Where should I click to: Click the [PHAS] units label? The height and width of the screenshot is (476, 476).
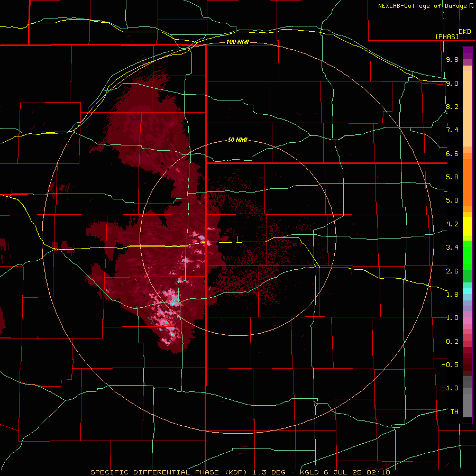(x=447, y=36)
